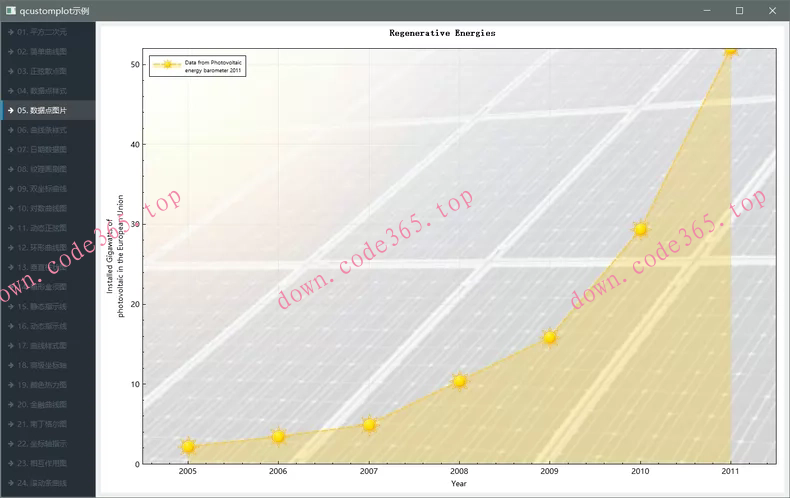Open example 07 日期数据图
The height and width of the screenshot is (498, 790).
point(48,149)
